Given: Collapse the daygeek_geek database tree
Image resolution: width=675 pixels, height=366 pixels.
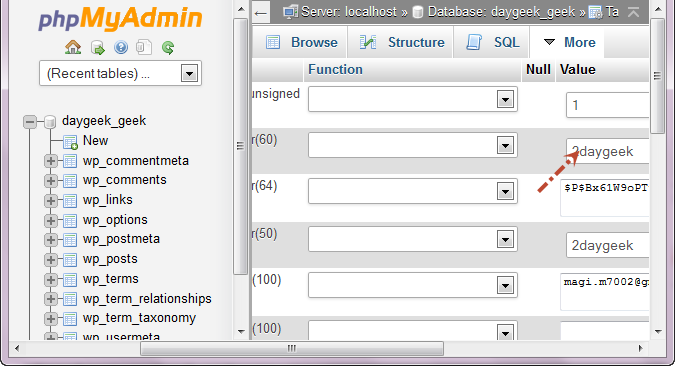Looking at the screenshot, I should pyautogui.click(x=30, y=122).
